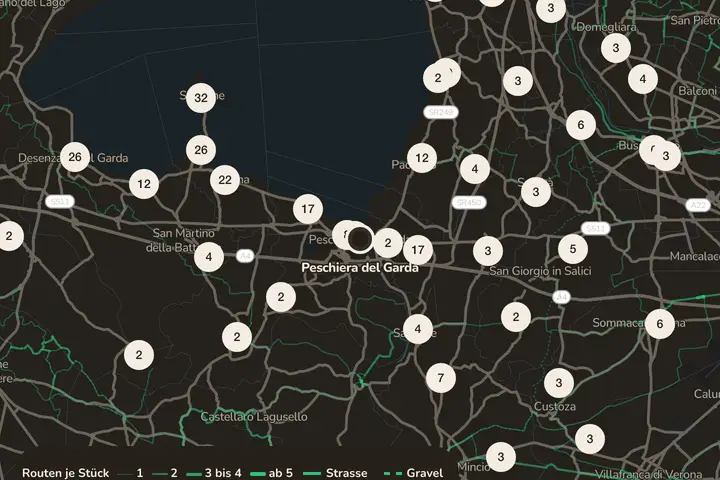Open the 5 routes cluster marker
Image resolution: width=720 pixels, height=480 pixels.
click(573, 249)
